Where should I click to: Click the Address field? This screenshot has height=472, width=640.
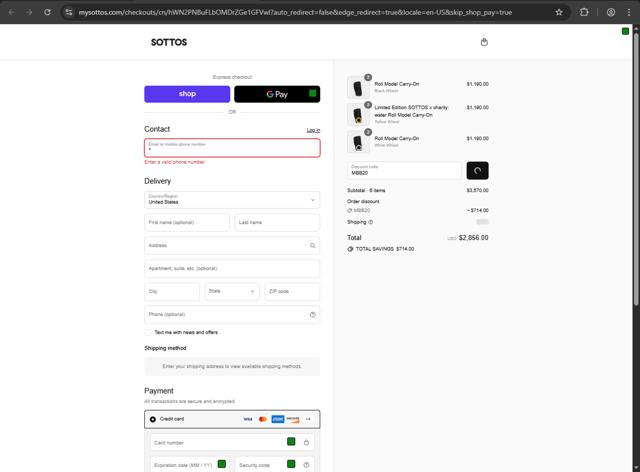[x=232, y=245]
